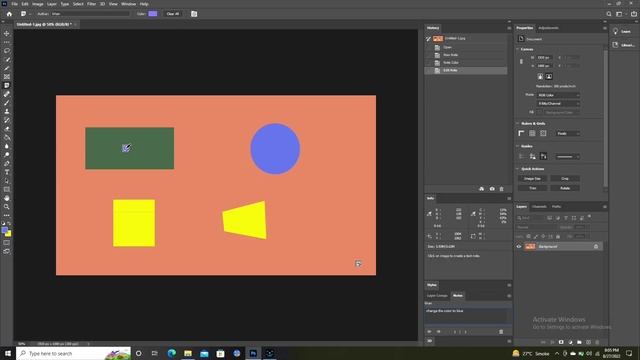This screenshot has width=640, height=360.
Task: Select the Rectangle shape tool
Action: point(7,189)
